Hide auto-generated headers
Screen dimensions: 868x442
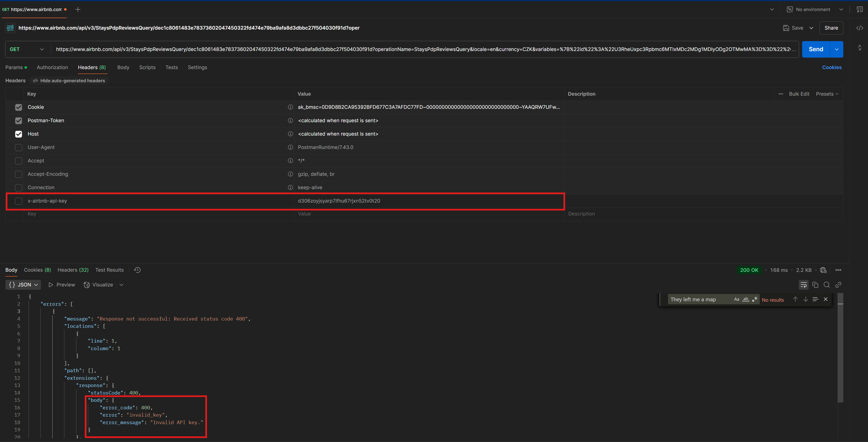(69, 80)
